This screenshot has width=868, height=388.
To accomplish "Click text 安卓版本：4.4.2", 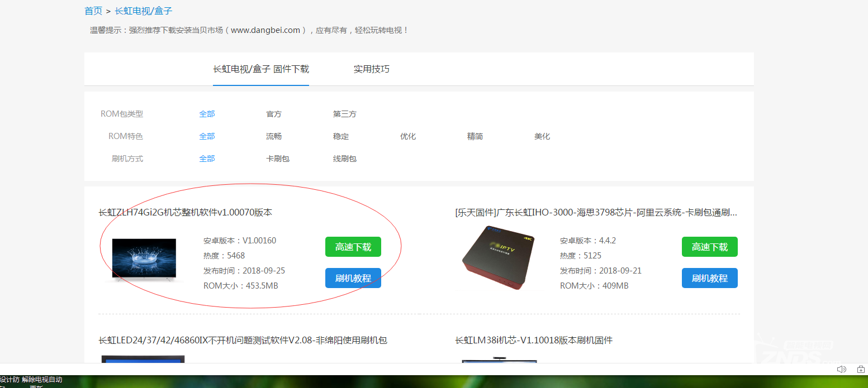I will (588, 241).
